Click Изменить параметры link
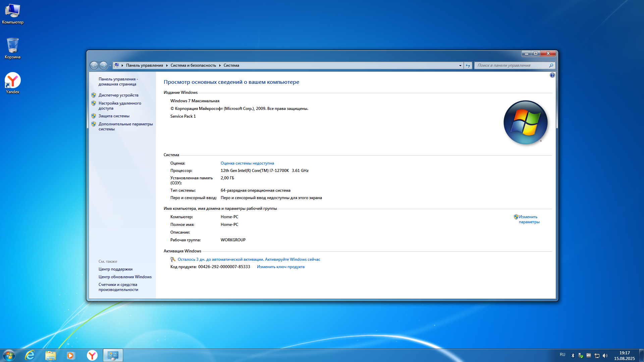 tap(529, 219)
